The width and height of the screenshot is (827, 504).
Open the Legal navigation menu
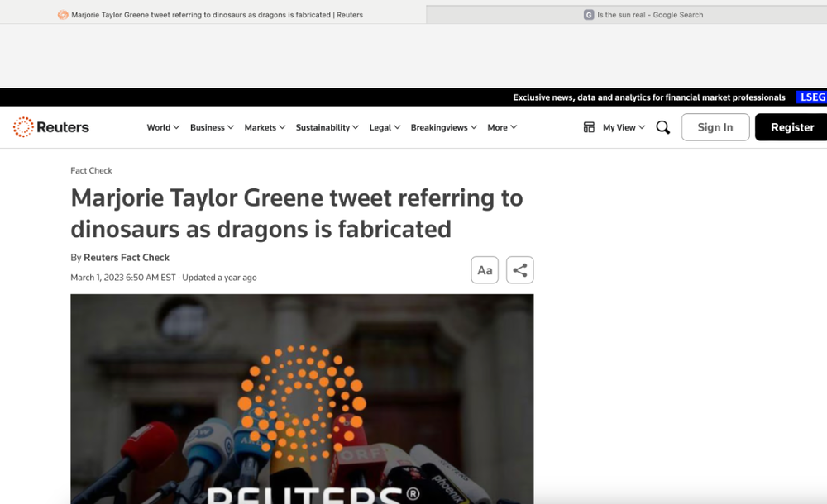pyautogui.click(x=385, y=127)
